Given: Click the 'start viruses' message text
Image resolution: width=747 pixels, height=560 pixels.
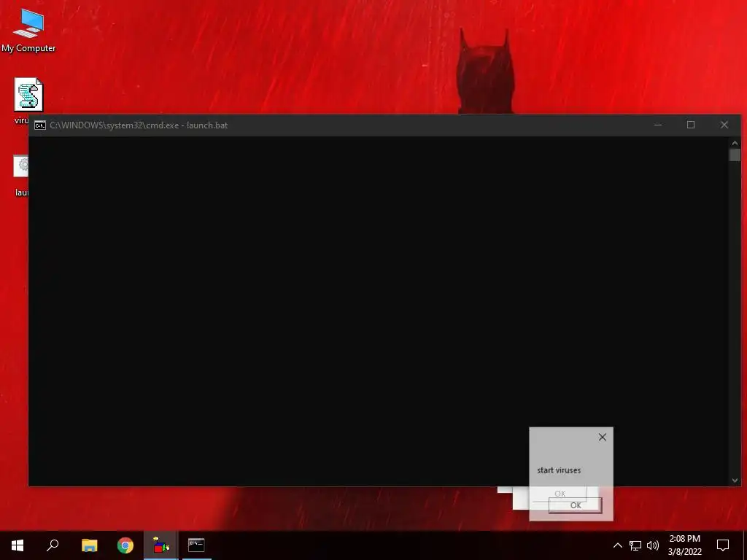Looking at the screenshot, I should 559,470.
